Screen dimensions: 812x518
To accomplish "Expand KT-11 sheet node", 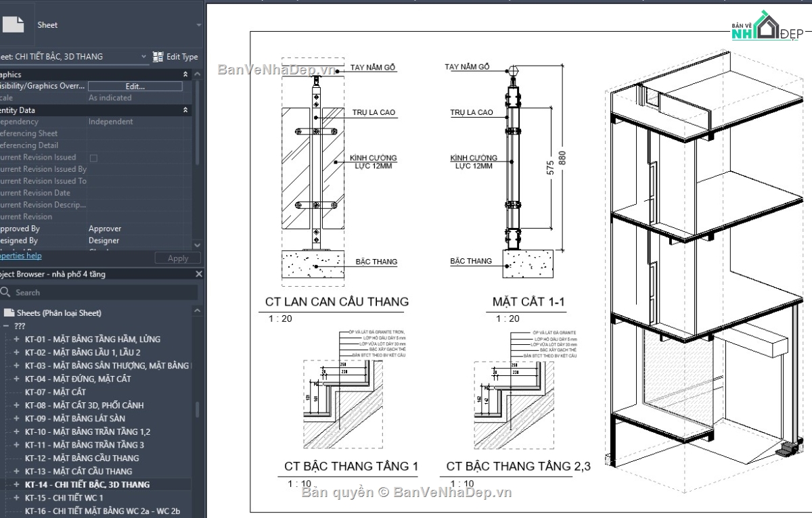I will tap(16, 445).
